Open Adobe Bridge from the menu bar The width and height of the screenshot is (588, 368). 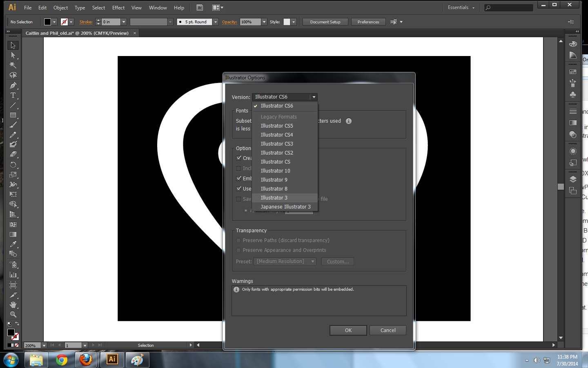(x=200, y=7)
